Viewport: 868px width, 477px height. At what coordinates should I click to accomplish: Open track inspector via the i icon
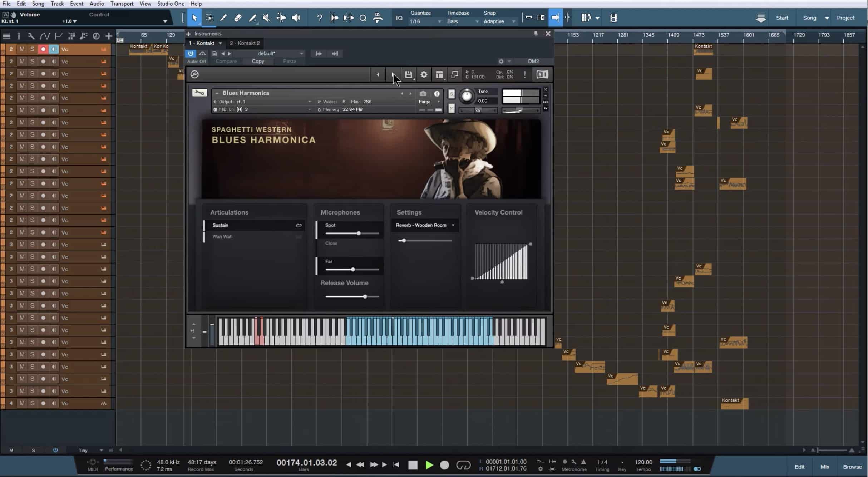[19, 36]
